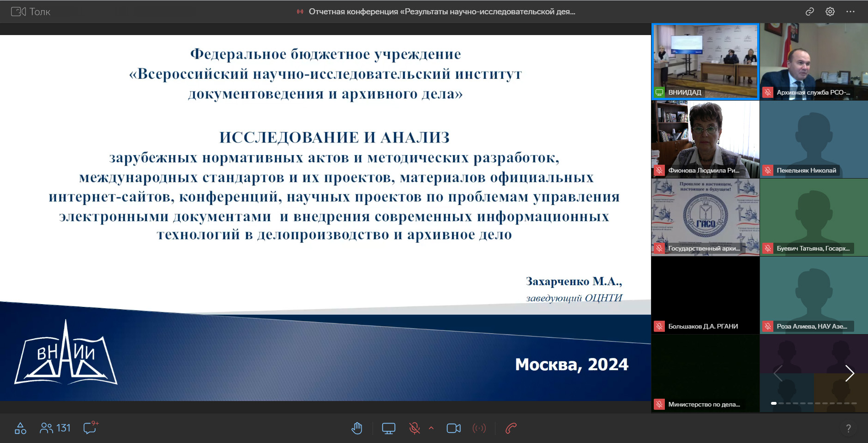Raise hand using the hand icon
This screenshot has height=443, width=868.
(356, 428)
